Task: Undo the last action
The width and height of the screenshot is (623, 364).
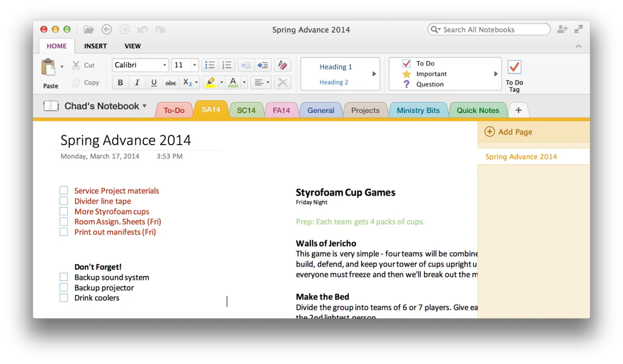Action: [x=142, y=29]
